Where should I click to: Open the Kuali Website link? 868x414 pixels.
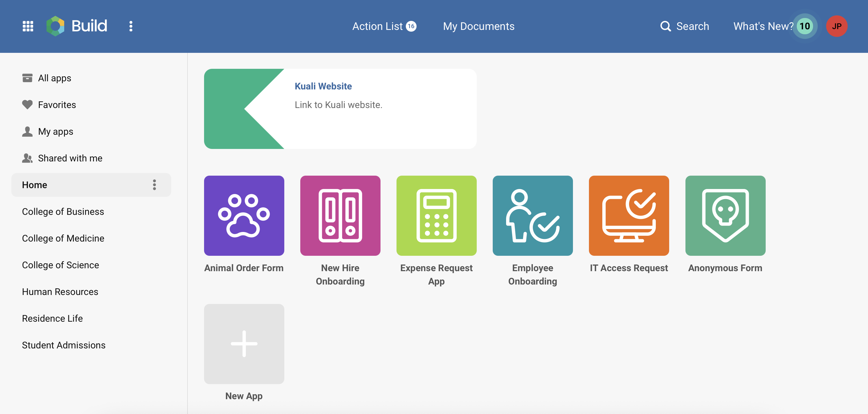323,86
